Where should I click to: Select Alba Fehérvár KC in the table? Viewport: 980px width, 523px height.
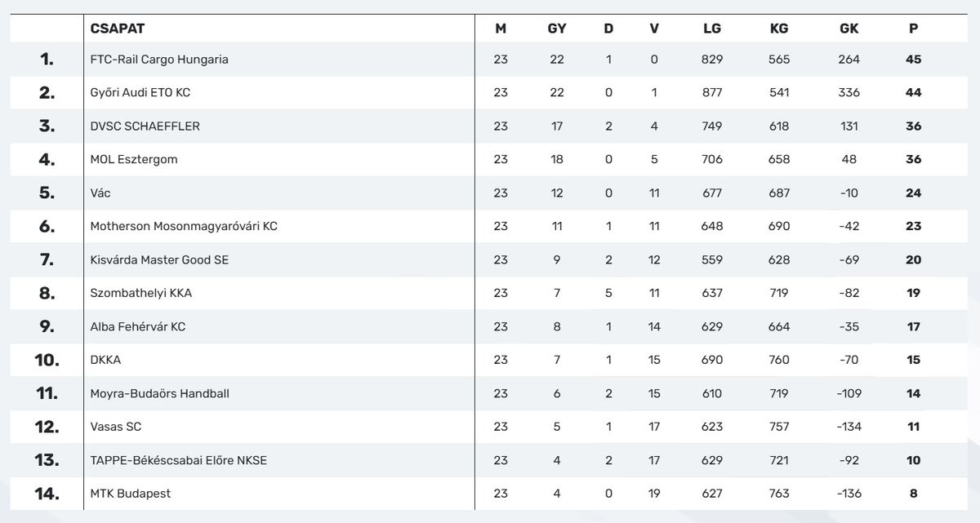pos(138,327)
